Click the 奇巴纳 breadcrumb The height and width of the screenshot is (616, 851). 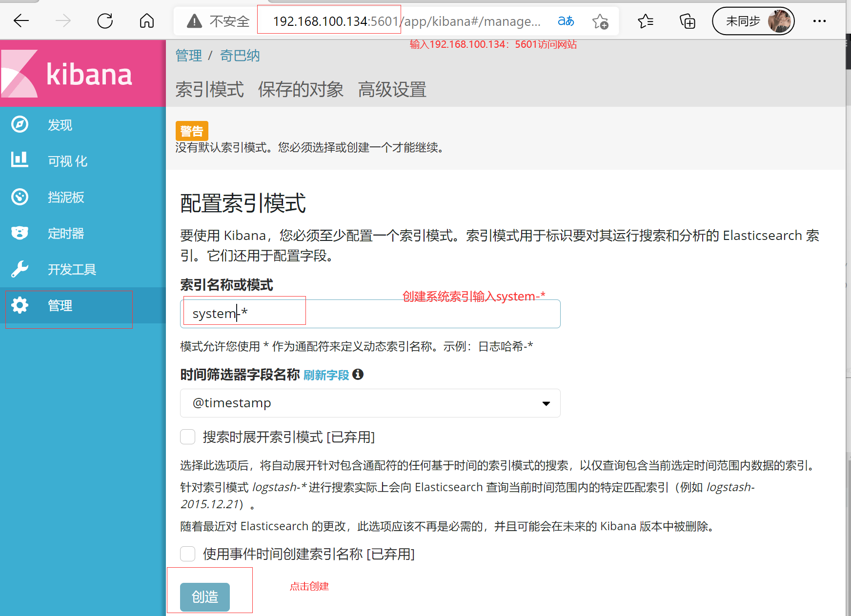(x=240, y=56)
